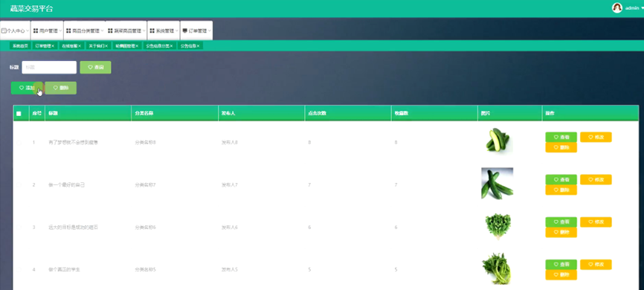Open the whole cucumbers thumbnail in row 2

pos(497,183)
